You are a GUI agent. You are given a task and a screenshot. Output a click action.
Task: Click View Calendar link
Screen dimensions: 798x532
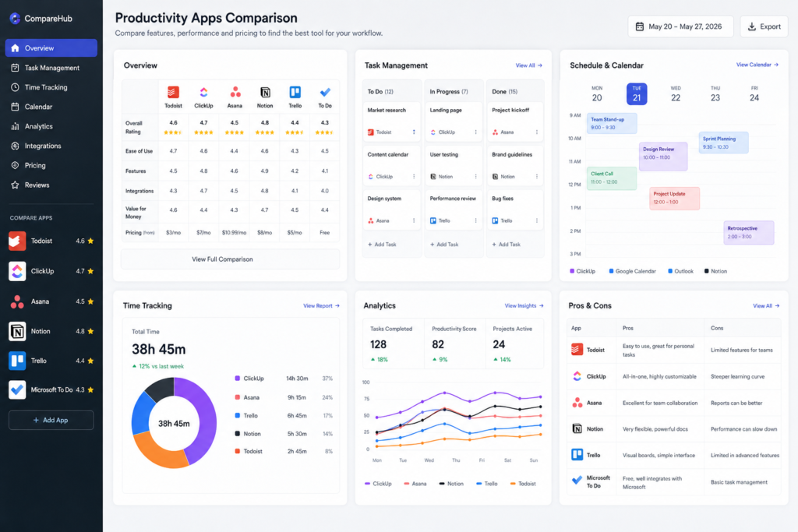(x=757, y=65)
